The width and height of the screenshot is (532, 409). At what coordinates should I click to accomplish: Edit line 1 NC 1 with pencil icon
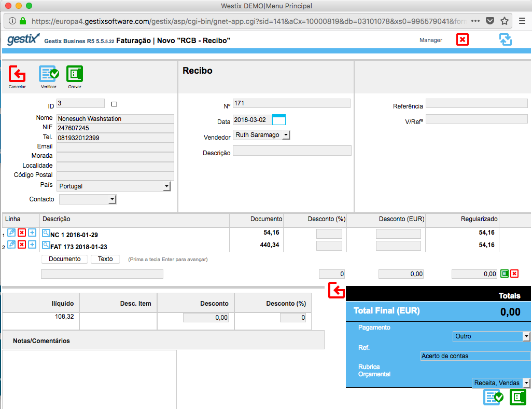[x=11, y=233]
